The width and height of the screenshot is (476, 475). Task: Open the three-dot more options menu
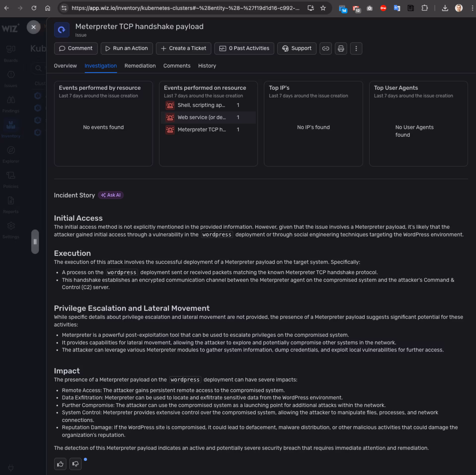tap(356, 48)
